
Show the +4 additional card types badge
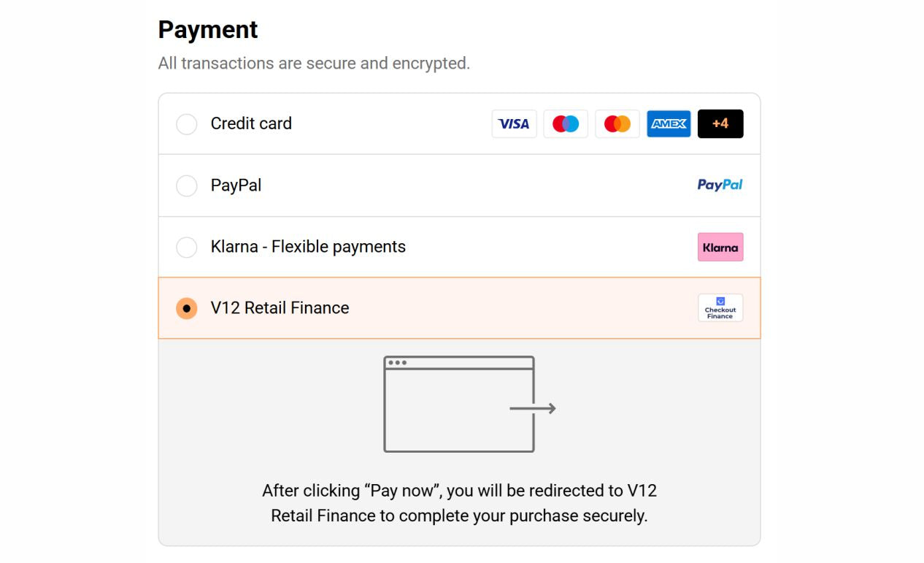(x=720, y=124)
